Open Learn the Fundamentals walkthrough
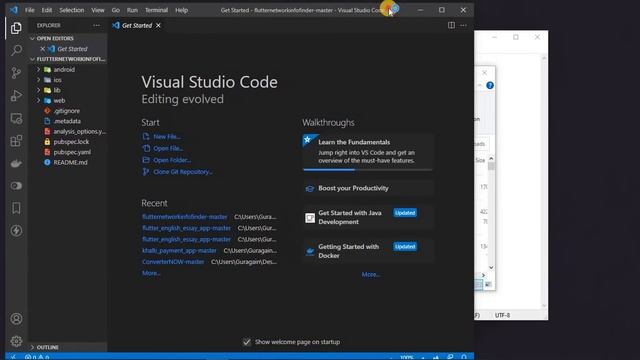The width and height of the screenshot is (640, 360). pos(367,151)
